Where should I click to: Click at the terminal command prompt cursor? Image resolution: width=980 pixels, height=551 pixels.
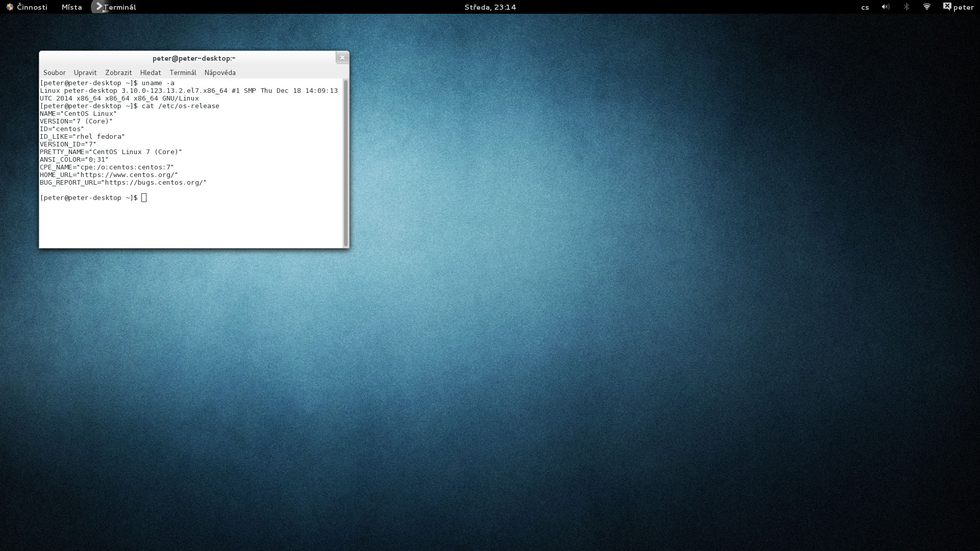(x=144, y=198)
